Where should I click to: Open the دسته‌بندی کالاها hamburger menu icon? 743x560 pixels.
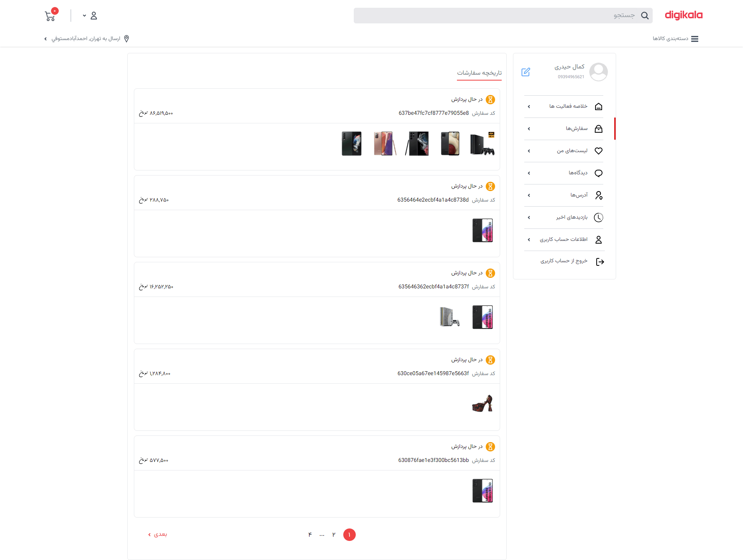[x=695, y=39]
